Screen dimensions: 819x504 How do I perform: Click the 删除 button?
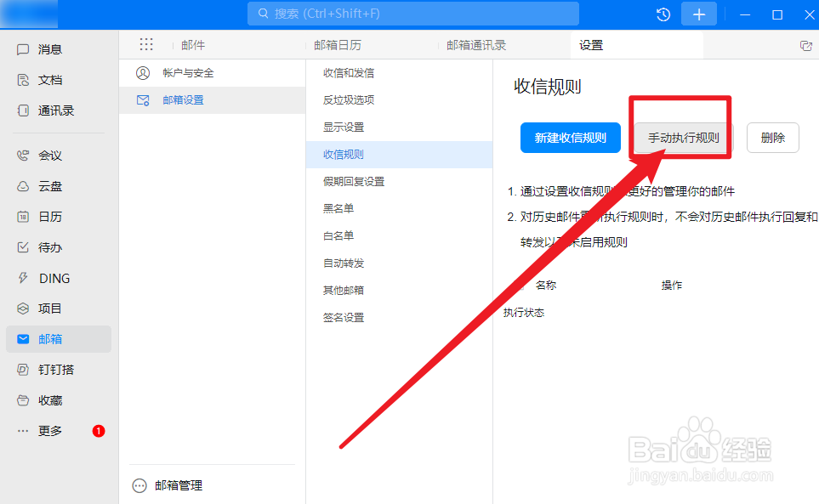[x=772, y=137]
